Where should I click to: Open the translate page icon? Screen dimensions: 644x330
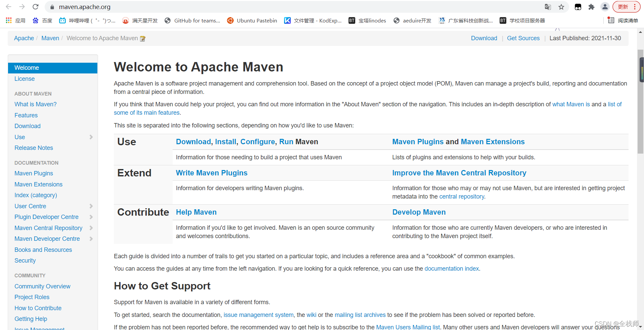coord(548,7)
